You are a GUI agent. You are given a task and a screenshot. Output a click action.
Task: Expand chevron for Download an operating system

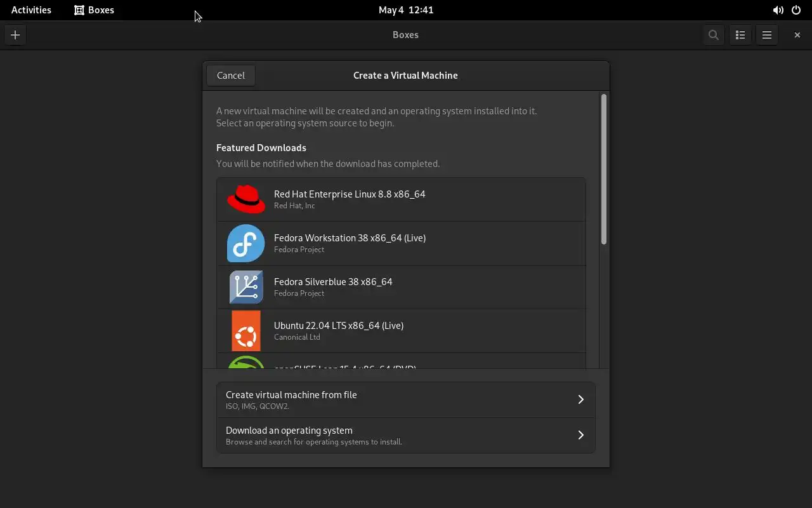pos(580,435)
